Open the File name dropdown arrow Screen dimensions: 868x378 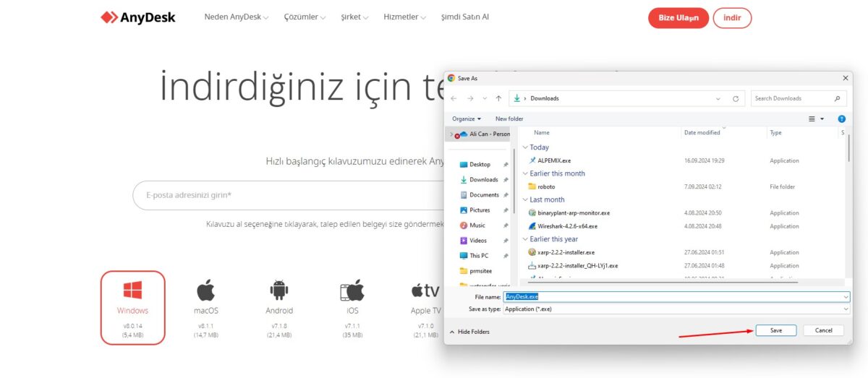[846, 296]
